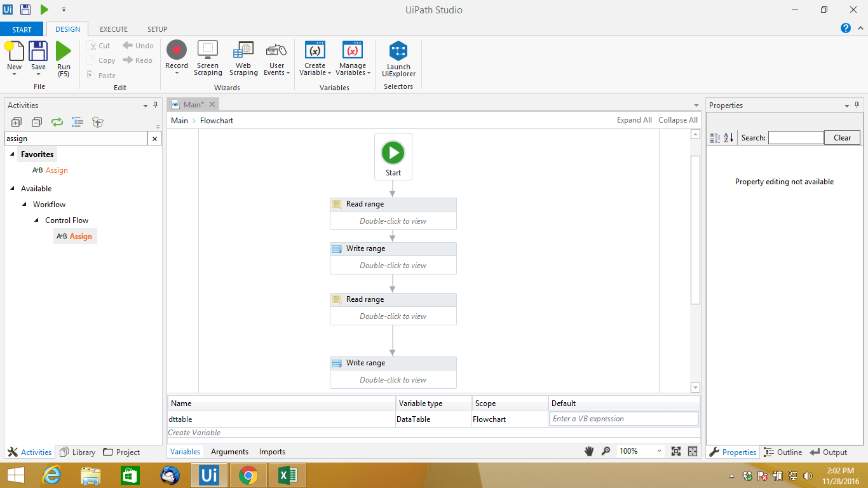Pin the Properties panel
This screenshot has height=488, width=868.
coord(857,105)
